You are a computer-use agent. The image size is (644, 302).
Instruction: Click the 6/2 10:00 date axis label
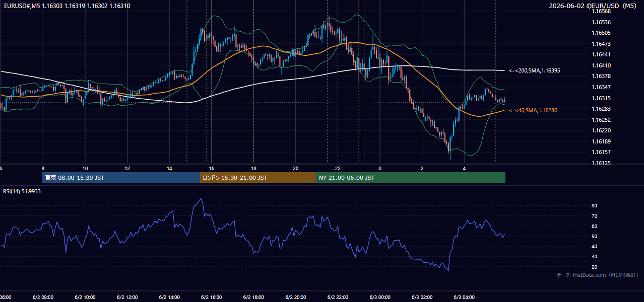click(85, 297)
